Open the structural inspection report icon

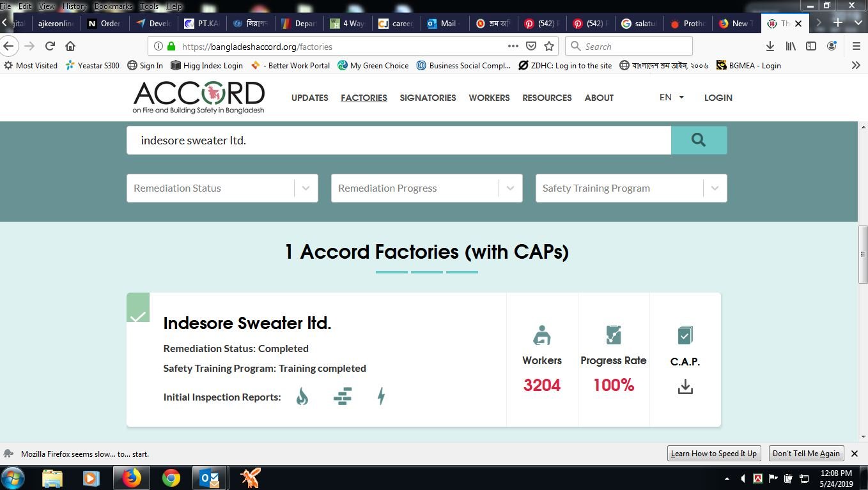tap(343, 397)
